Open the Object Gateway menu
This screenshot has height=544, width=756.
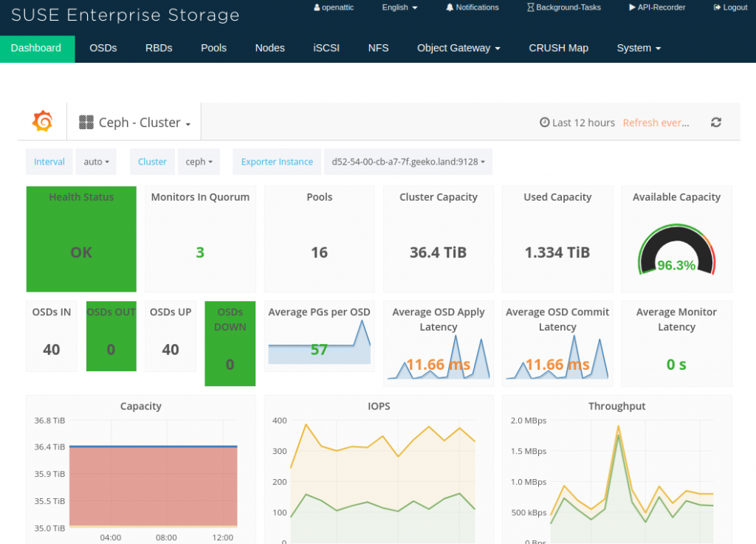coord(458,48)
